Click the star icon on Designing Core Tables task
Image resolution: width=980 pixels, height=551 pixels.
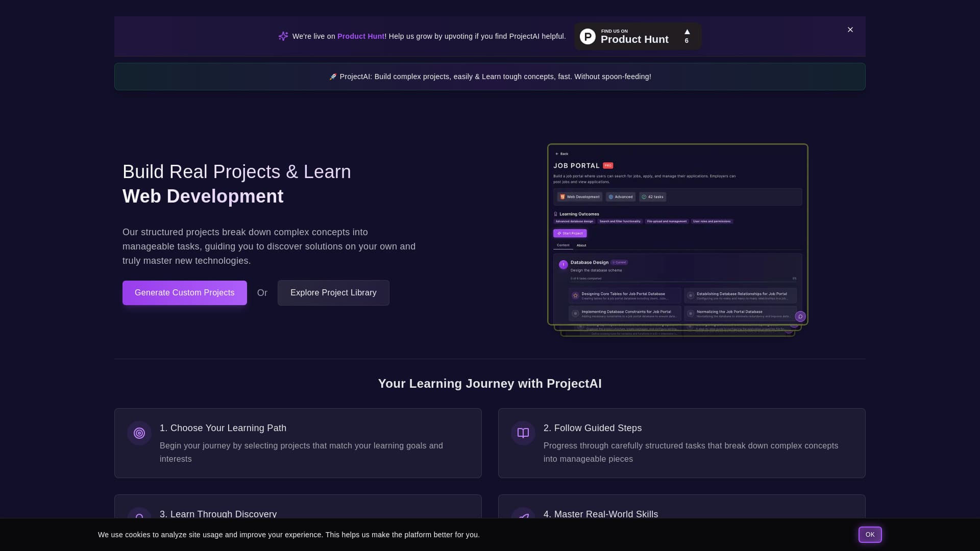coord(575,295)
